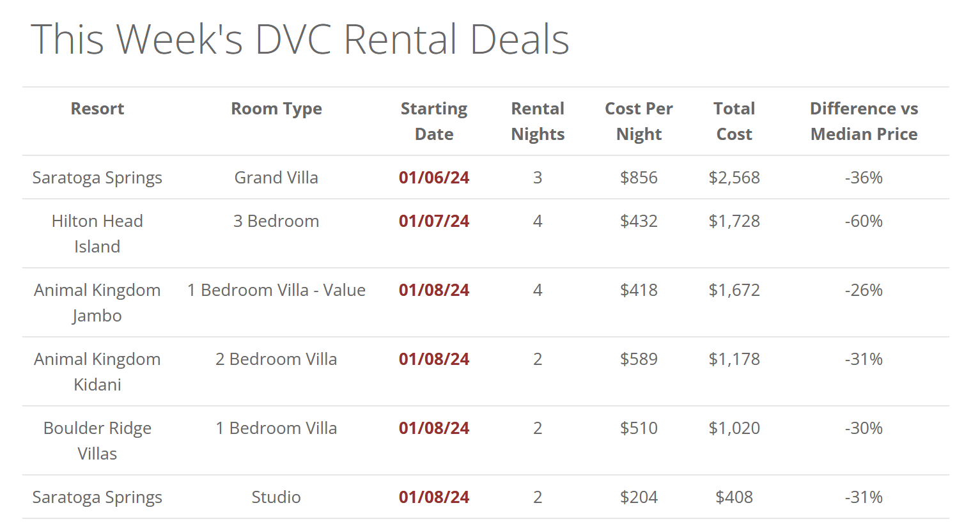Click the 01/06/24 starting date link
980x526 pixels.
click(433, 178)
